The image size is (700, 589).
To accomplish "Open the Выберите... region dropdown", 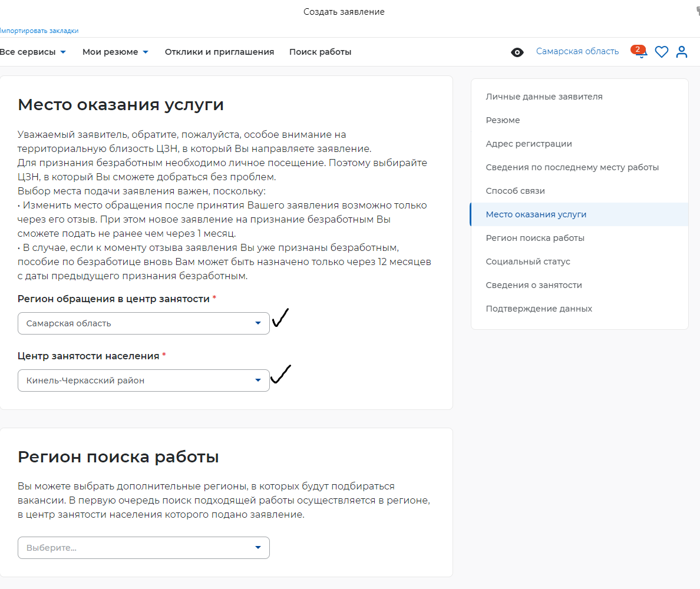I will point(143,548).
